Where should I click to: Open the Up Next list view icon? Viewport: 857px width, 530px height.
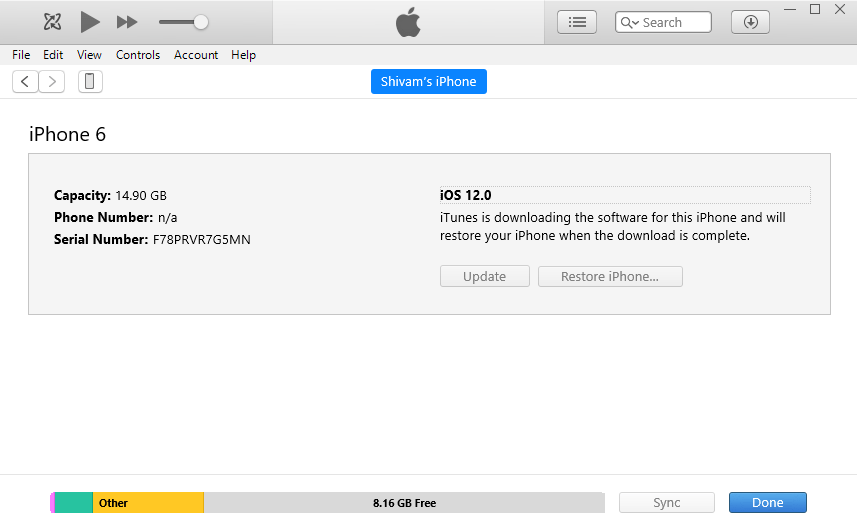pos(577,22)
